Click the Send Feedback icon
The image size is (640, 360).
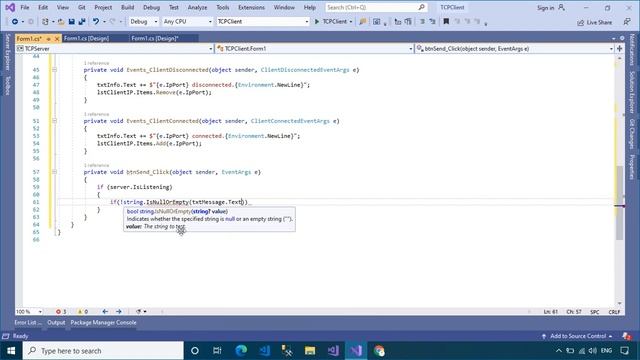(x=627, y=22)
